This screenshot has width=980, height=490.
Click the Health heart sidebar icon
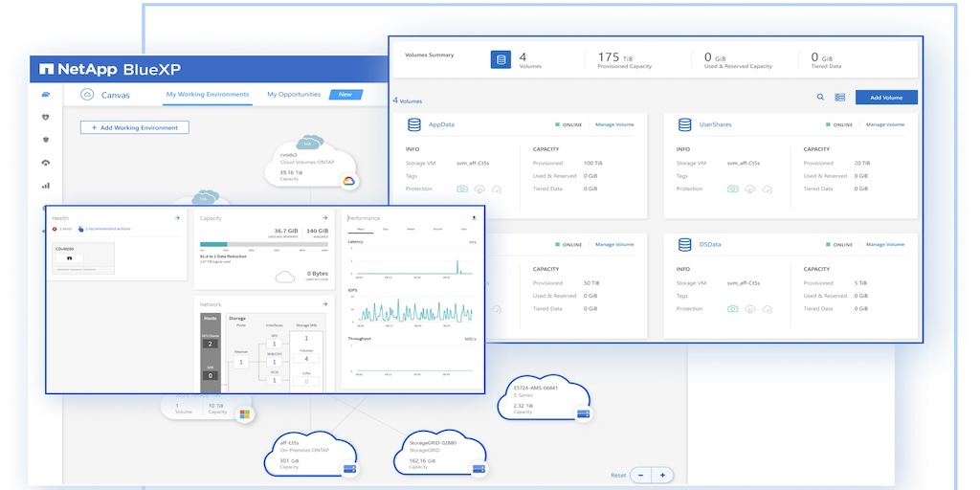(x=45, y=118)
